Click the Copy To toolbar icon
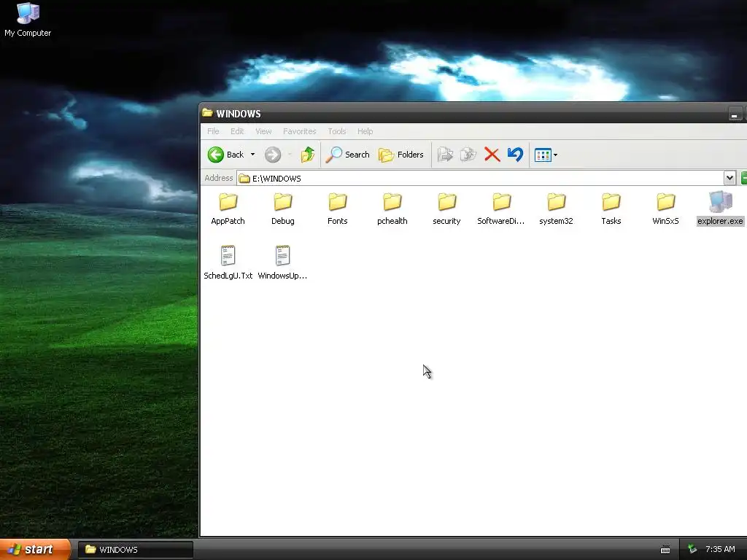747x560 pixels. click(468, 155)
